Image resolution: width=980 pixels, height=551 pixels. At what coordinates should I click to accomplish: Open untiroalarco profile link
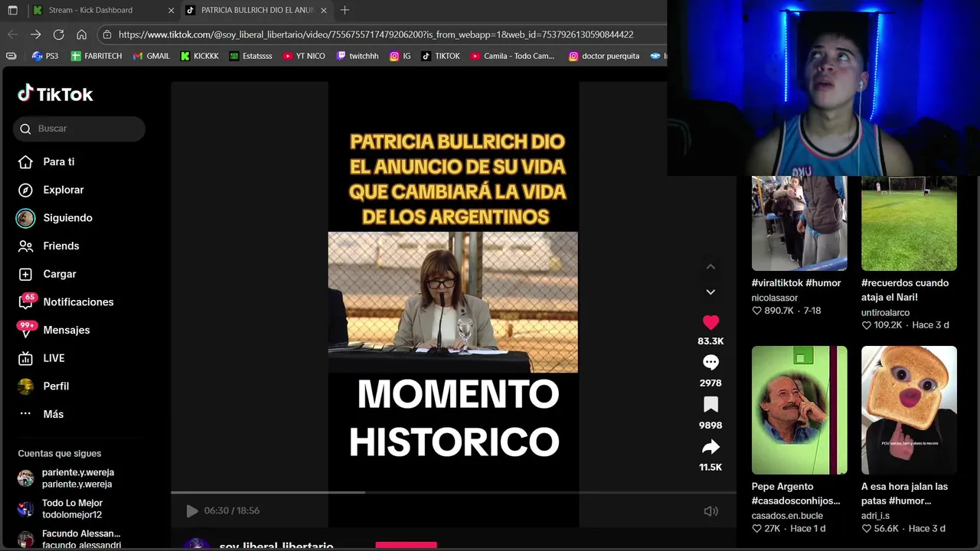pyautogui.click(x=885, y=312)
